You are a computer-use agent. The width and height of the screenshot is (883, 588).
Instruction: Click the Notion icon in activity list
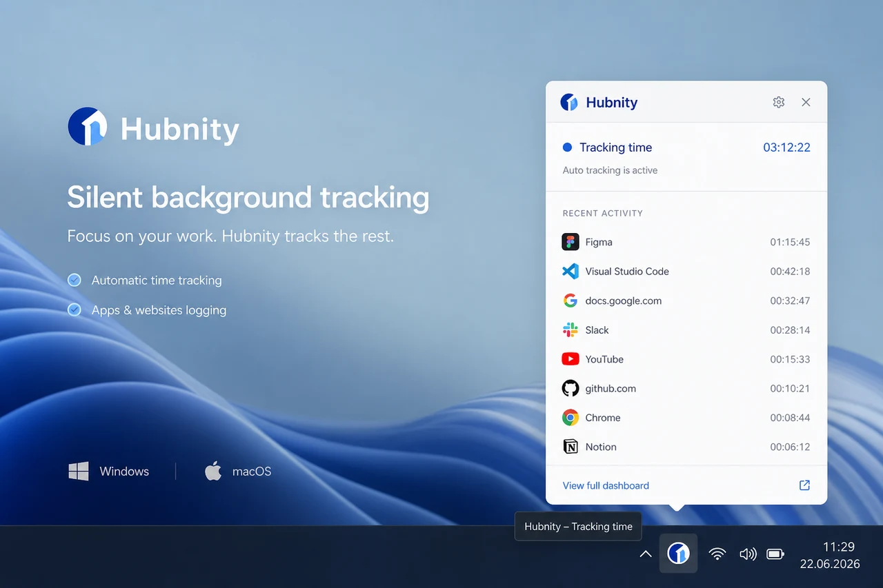click(x=571, y=447)
